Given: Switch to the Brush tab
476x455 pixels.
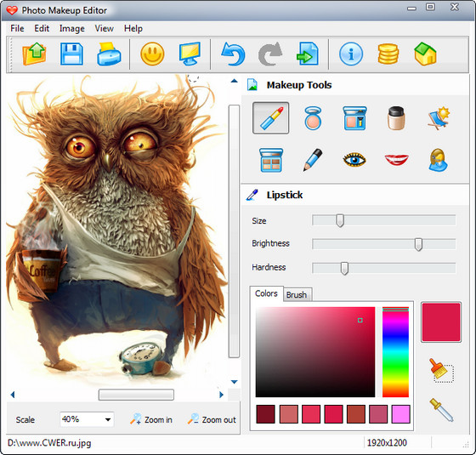Looking at the screenshot, I should tap(297, 294).
